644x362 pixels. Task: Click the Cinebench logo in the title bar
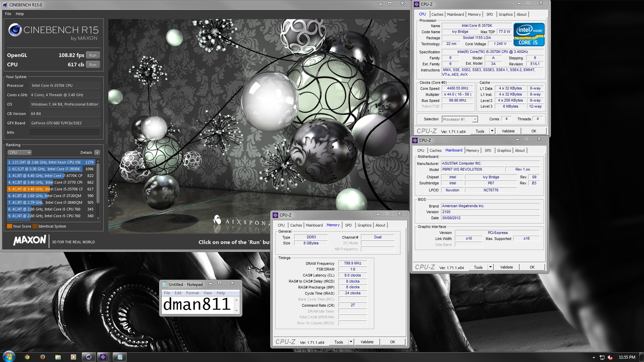click(x=5, y=5)
